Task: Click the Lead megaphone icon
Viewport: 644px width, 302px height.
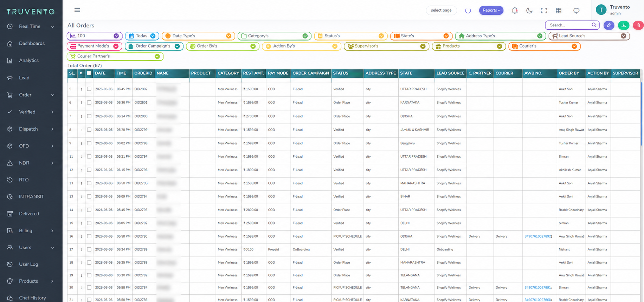Action: pos(10,78)
